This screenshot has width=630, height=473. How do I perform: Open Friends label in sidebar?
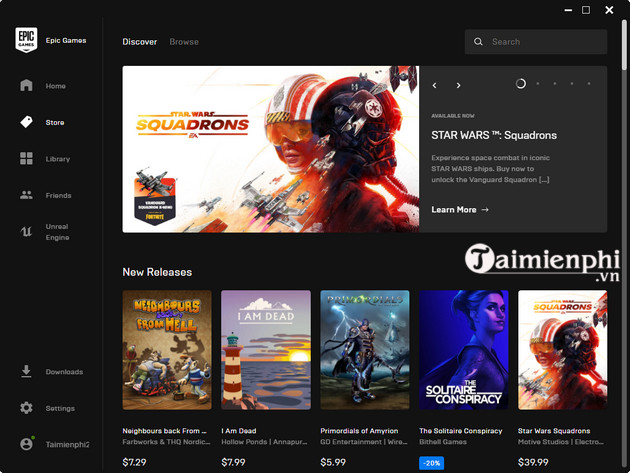coord(58,195)
